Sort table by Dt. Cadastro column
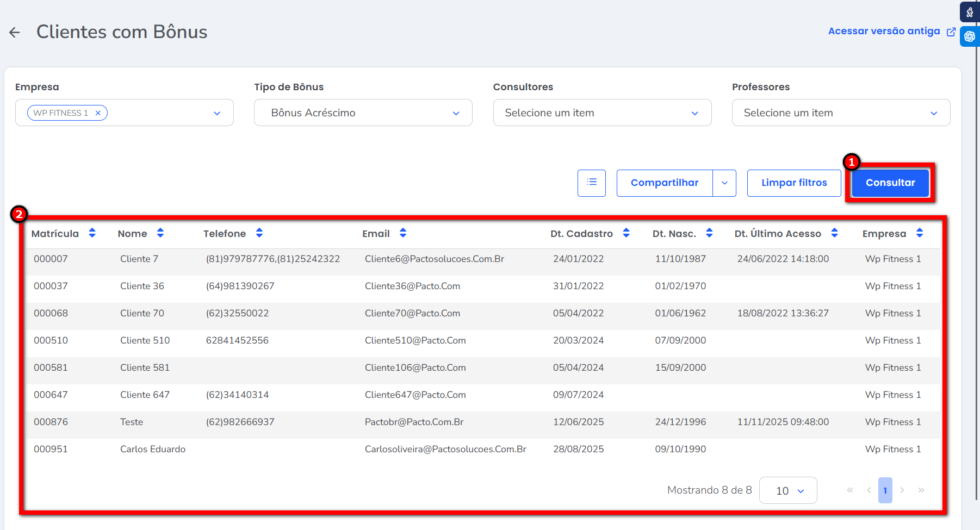Screen dimensions: 980x530 [x=626, y=233]
